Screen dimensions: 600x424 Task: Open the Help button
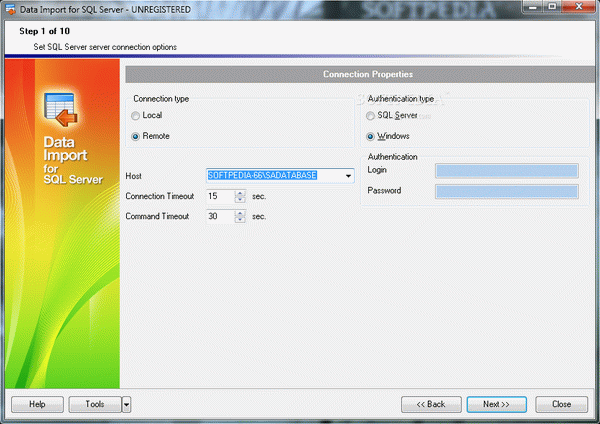pos(38,404)
